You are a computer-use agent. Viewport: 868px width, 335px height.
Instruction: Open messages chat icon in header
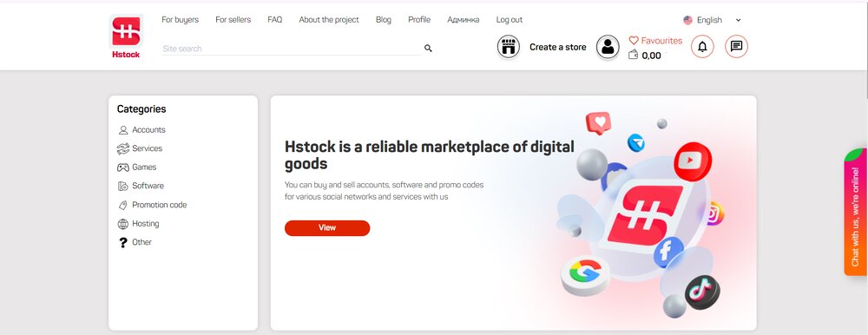(x=736, y=47)
